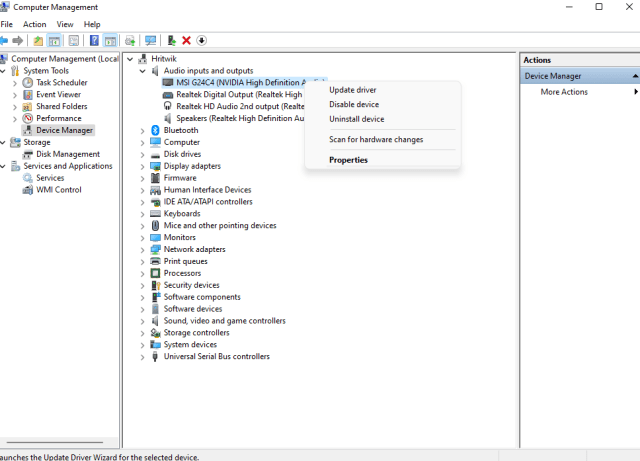The width and height of the screenshot is (640, 461).
Task: Collapse the Audio inputs and outputs node
Action: tap(143, 71)
